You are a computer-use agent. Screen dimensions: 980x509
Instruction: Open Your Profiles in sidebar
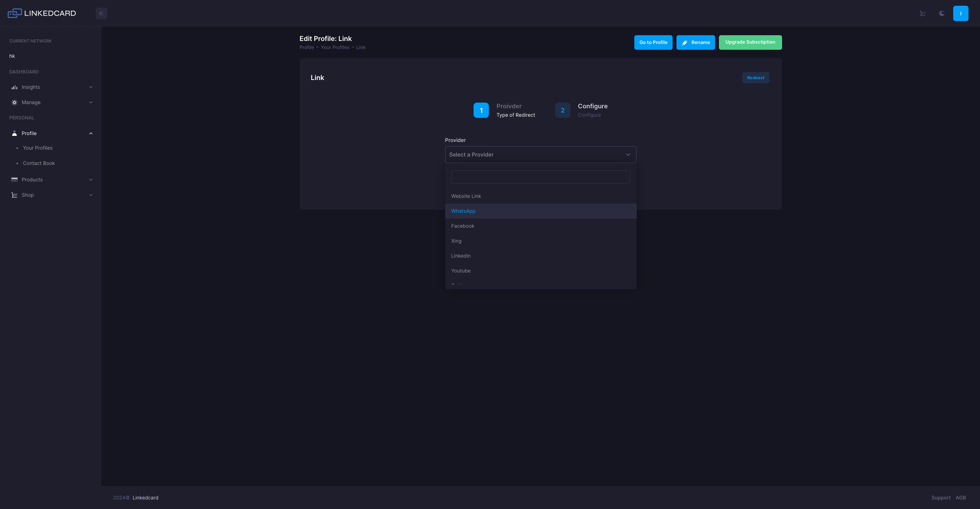coord(38,148)
